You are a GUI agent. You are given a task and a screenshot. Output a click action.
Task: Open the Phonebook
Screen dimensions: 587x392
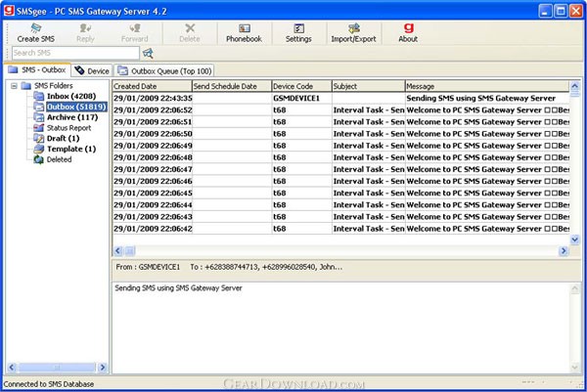(x=244, y=32)
